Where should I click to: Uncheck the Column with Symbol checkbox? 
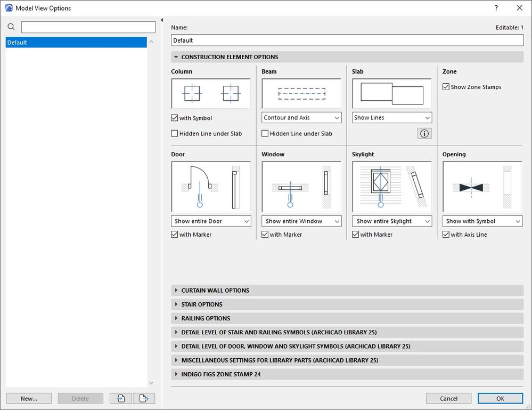coord(175,118)
